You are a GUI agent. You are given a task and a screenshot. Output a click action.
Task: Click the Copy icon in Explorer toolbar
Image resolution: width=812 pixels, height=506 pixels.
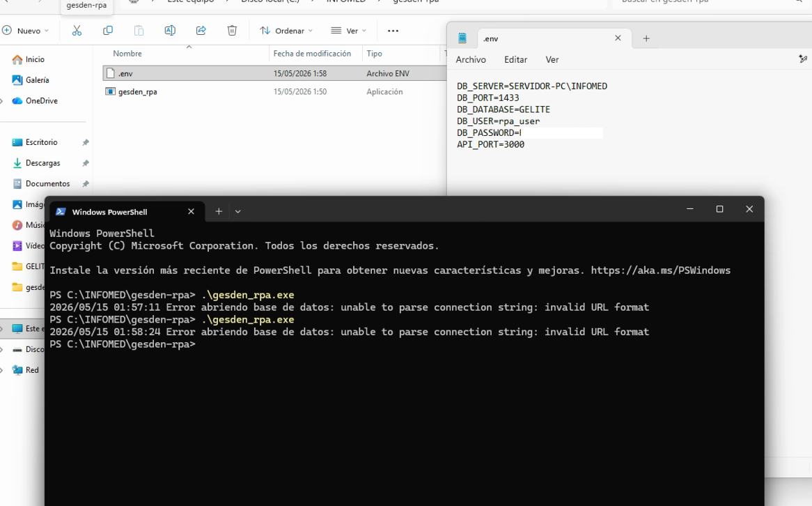coord(108,31)
